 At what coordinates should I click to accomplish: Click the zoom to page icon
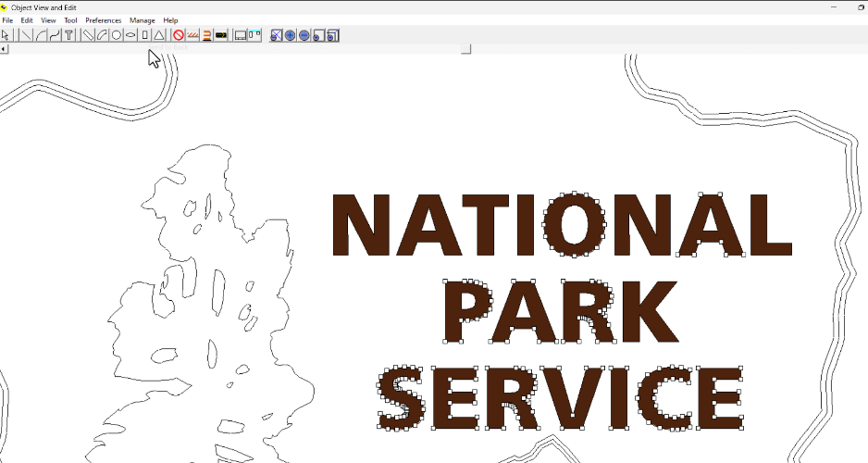318,35
